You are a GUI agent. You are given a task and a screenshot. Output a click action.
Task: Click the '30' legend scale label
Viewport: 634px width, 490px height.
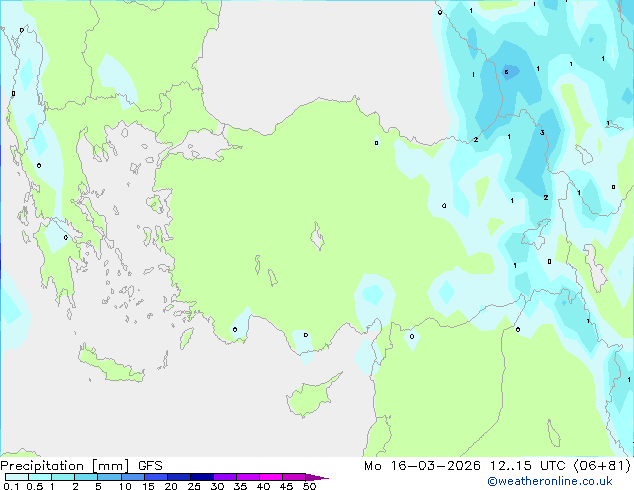217,486
